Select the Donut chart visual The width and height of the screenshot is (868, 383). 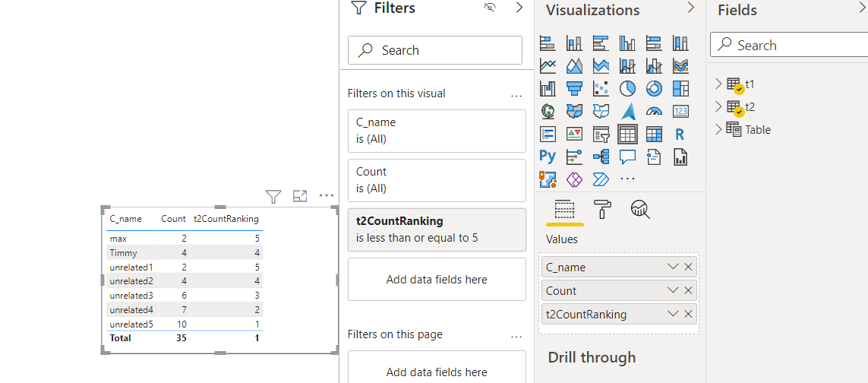click(x=654, y=88)
